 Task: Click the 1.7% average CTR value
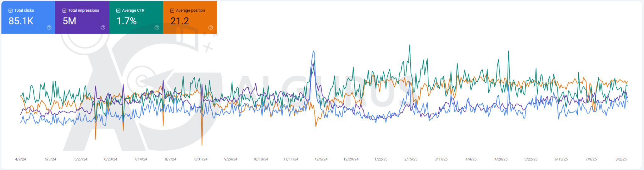[126, 21]
